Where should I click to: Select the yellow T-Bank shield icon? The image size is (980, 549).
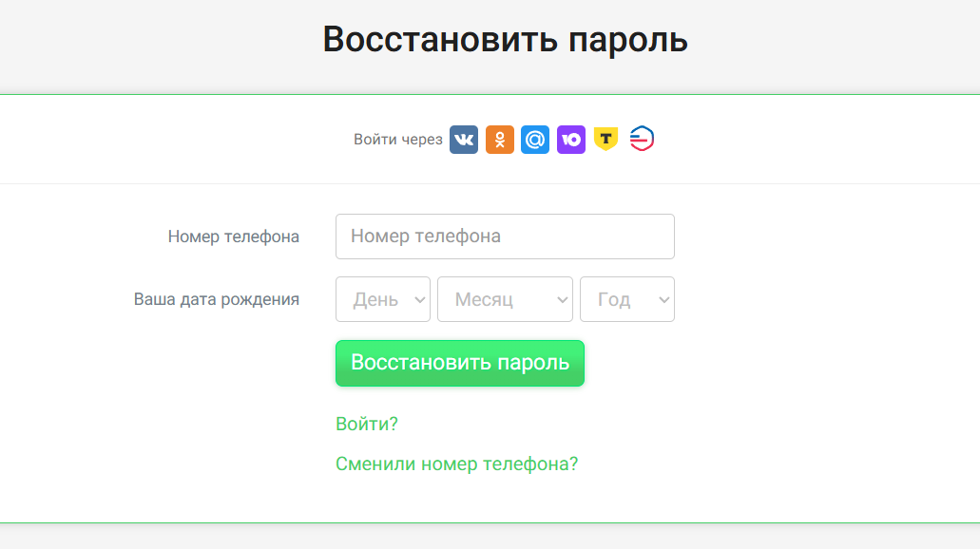click(x=606, y=140)
